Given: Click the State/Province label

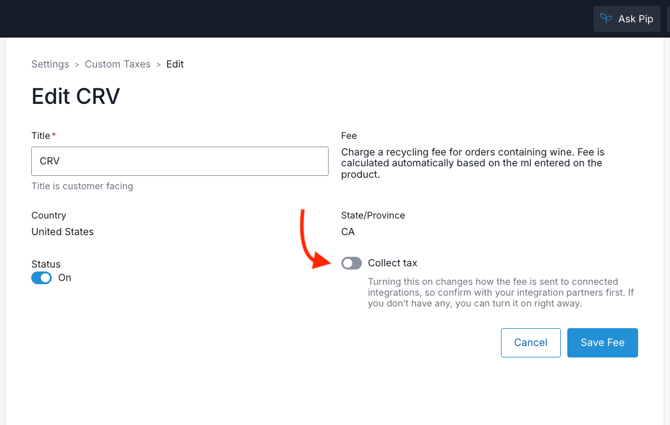Looking at the screenshot, I should [373, 215].
